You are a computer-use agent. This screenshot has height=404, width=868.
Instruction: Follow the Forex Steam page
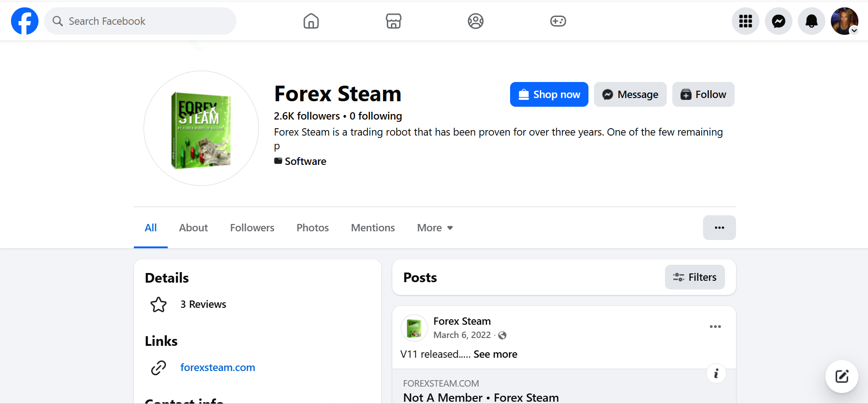click(x=703, y=94)
